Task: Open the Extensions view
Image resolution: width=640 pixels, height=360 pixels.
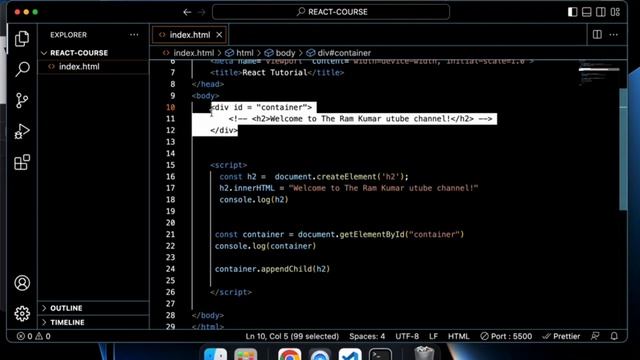Action: tap(22, 162)
